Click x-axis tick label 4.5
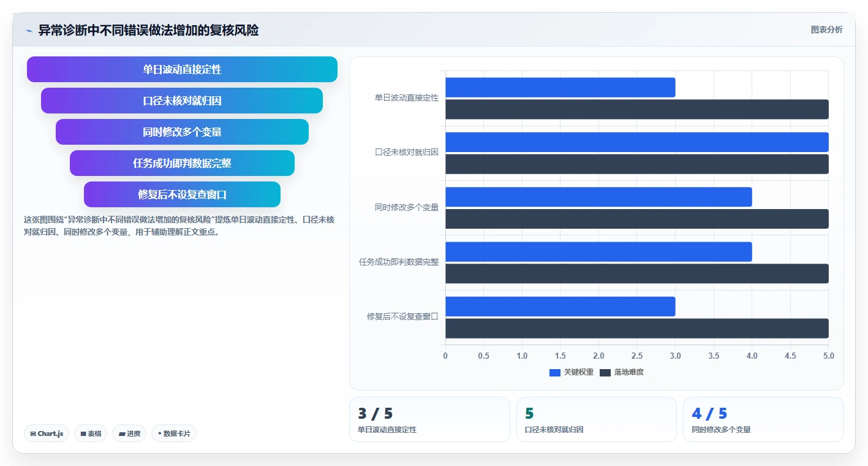868x466 pixels. point(790,356)
